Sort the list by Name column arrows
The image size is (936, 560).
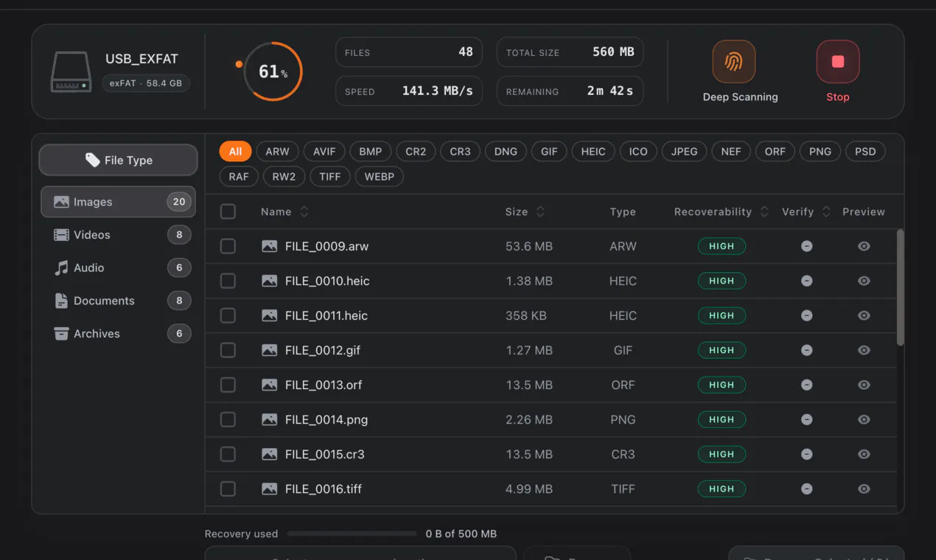pos(304,211)
